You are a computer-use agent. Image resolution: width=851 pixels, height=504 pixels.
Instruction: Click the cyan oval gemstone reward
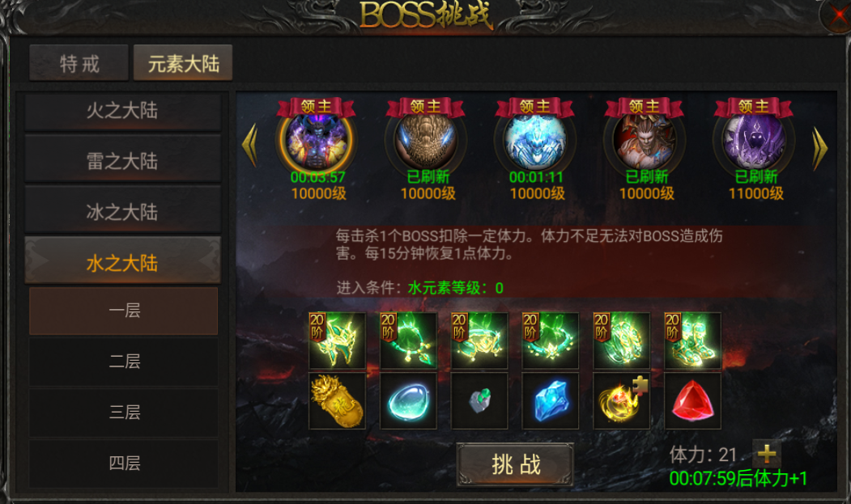[408, 401]
